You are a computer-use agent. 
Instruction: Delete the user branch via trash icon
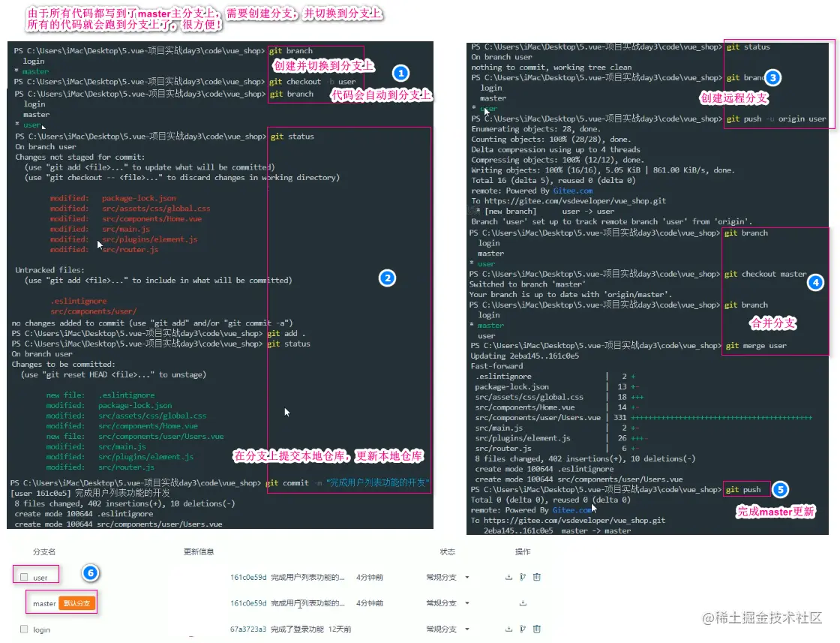(x=537, y=577)
